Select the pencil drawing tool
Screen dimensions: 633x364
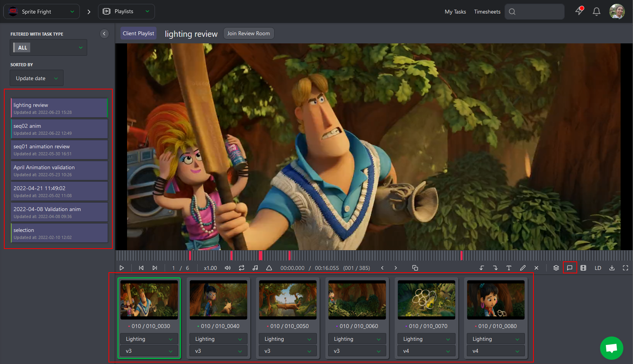(x=523, y=268)
